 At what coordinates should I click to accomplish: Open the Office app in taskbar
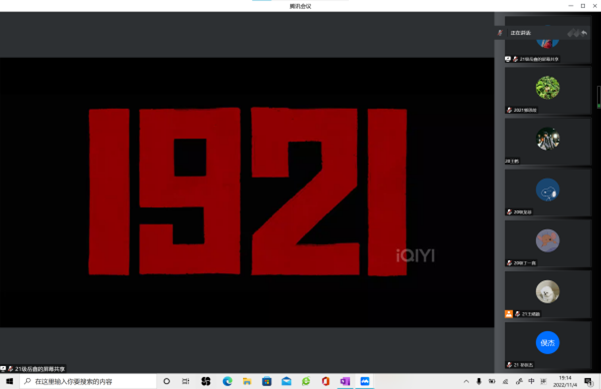(x=325, y=381)
